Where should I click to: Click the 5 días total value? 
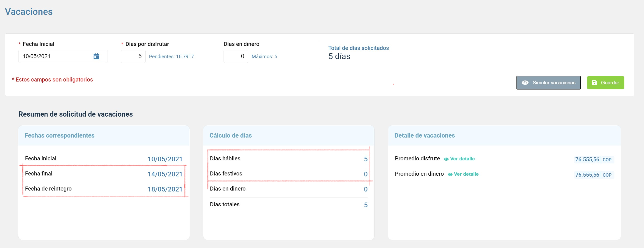(339, 56)
